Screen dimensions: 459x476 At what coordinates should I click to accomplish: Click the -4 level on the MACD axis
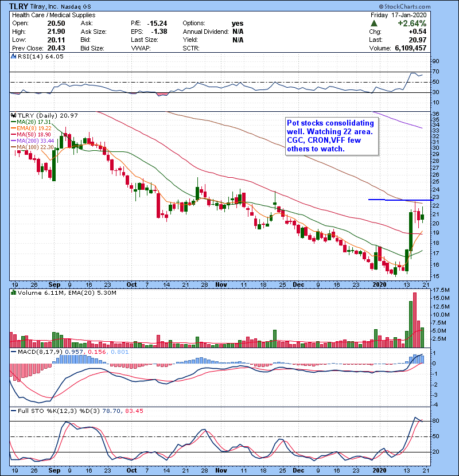(x=435, y=405)
